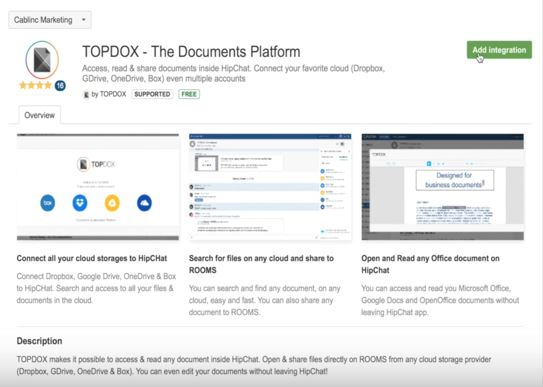
Task: Click the TOPDOX title heading
Action: (191, 52)
